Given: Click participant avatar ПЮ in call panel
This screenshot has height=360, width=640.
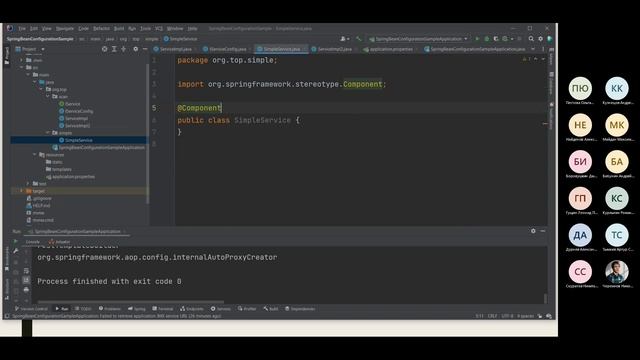Looking at the screenshot, I should pyautogui.click(x=580, y=88).
